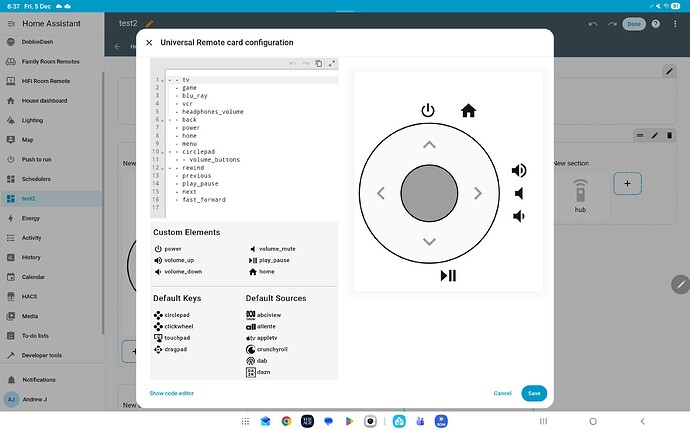Choose dragpad default key
This screenshot has width=690, height=430.
(170, 349)
